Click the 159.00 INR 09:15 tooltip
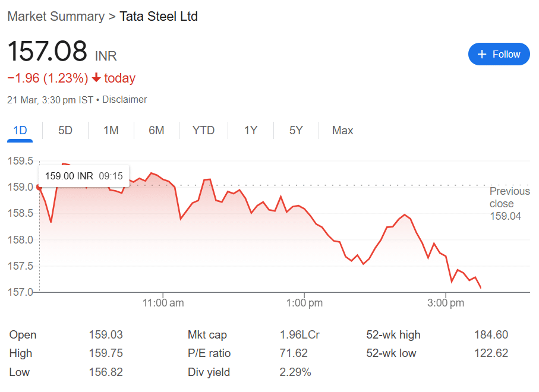 [84, 176]
